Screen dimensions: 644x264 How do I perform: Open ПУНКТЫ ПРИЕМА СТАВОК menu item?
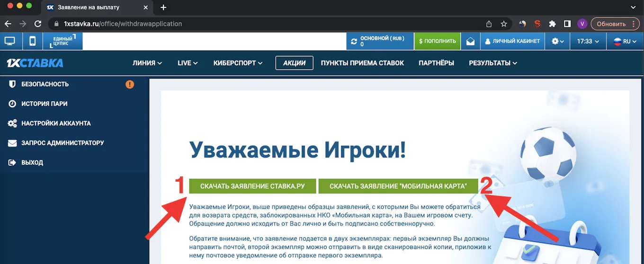tap(362, 63)
